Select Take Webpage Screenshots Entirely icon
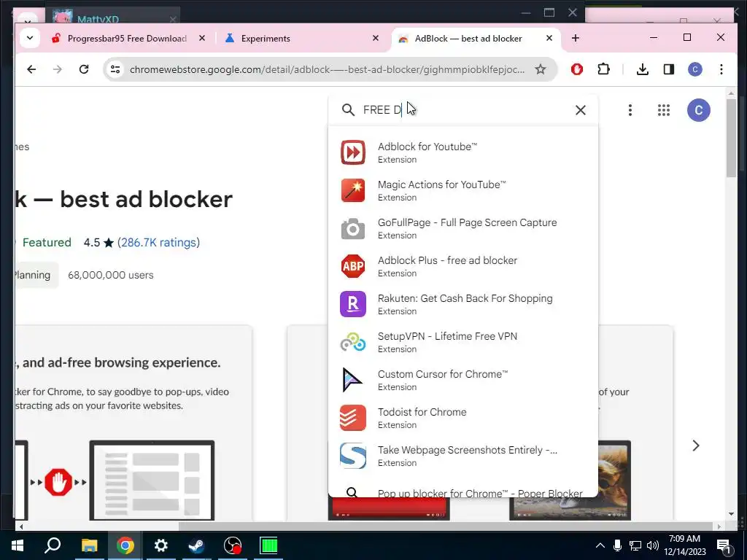 pyautogui.click(x=353, y=456)
